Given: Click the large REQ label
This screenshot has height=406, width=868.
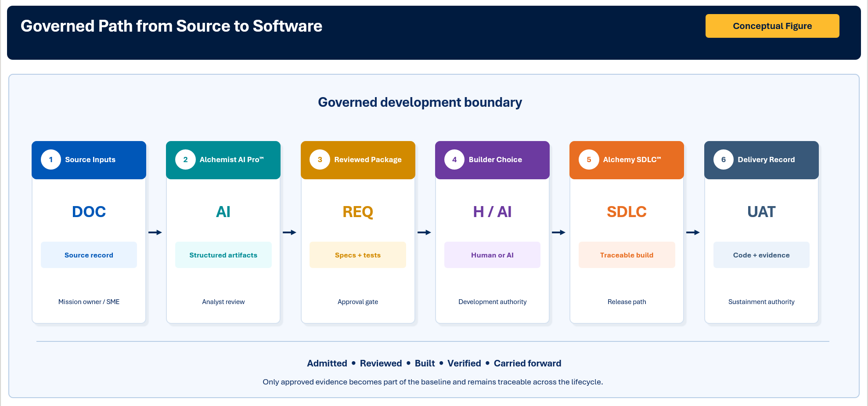Looking at the screenshot, I should pos(358,212).
